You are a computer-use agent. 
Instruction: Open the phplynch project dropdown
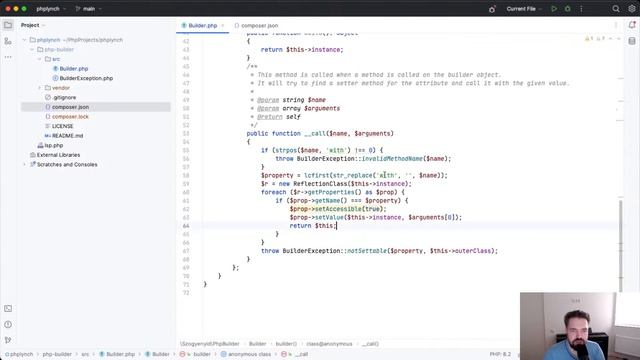[x=51, y=9]
